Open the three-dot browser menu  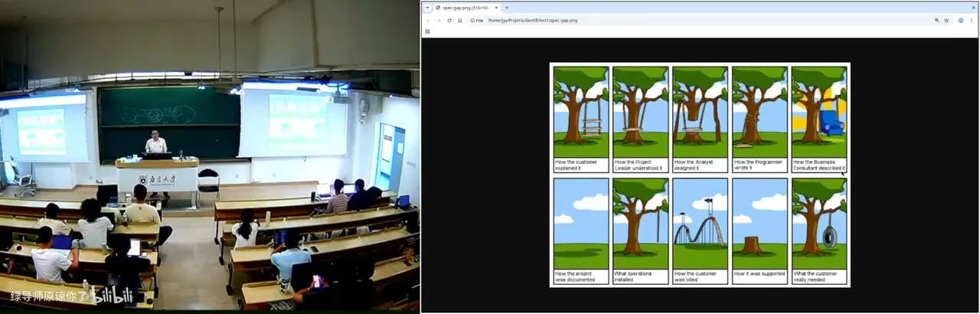[972, 20]
